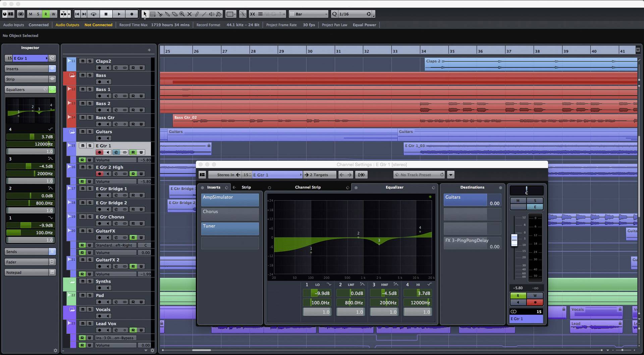Open the No Track Preset dropdown
The width and height of the screenshot is (644, 355).
tap(419, 174)
